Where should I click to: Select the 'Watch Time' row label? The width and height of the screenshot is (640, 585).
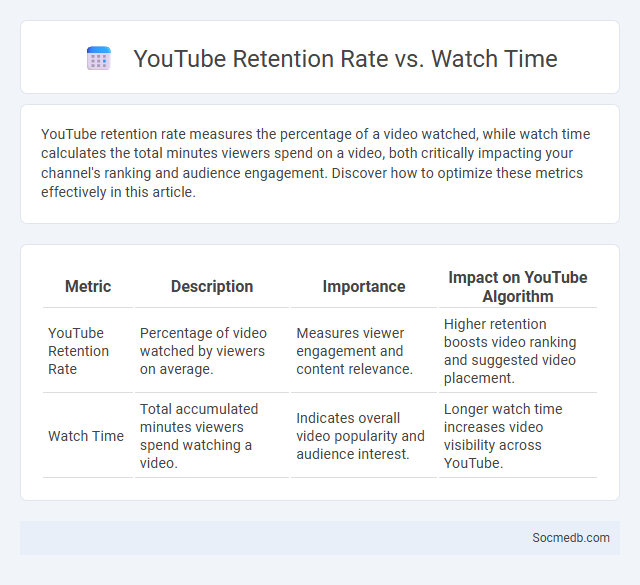tap(88, 436)
